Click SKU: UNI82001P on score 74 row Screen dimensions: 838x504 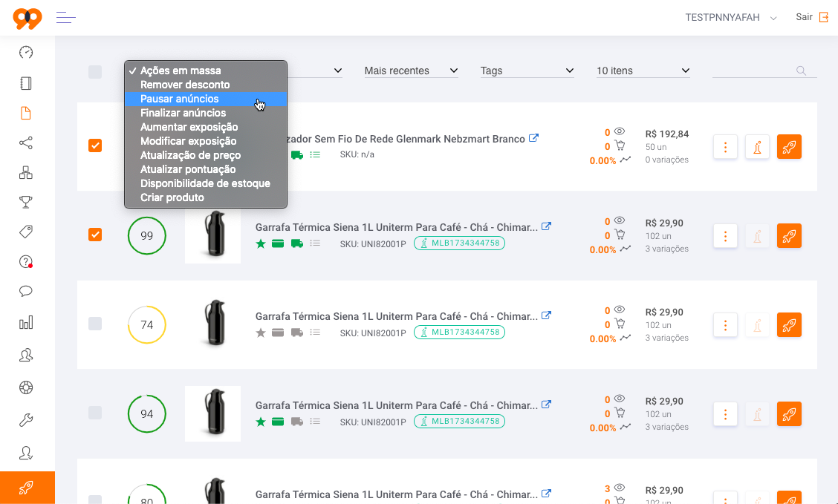(373, 333)
